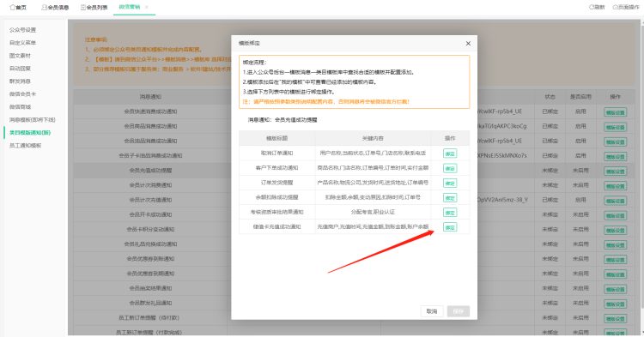Close the 微信营销 tab via its x icon
The height and width of the screenshot is (337, 644).
pos(147,7)
